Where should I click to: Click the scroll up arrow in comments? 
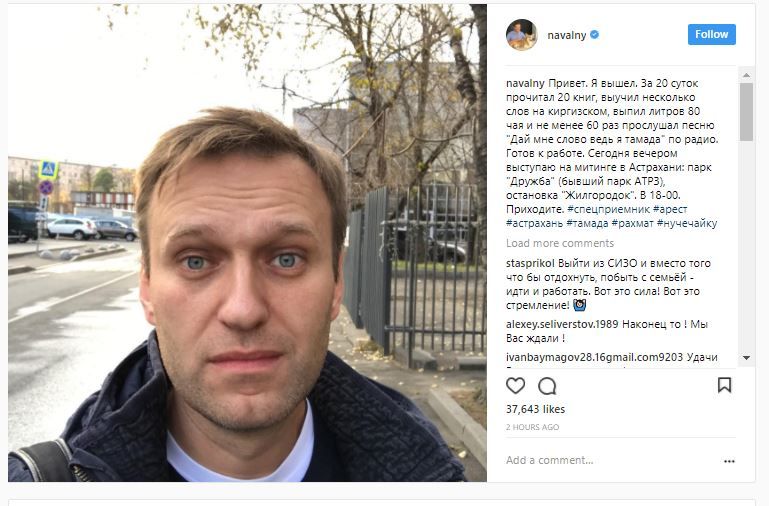click(746, 75)
